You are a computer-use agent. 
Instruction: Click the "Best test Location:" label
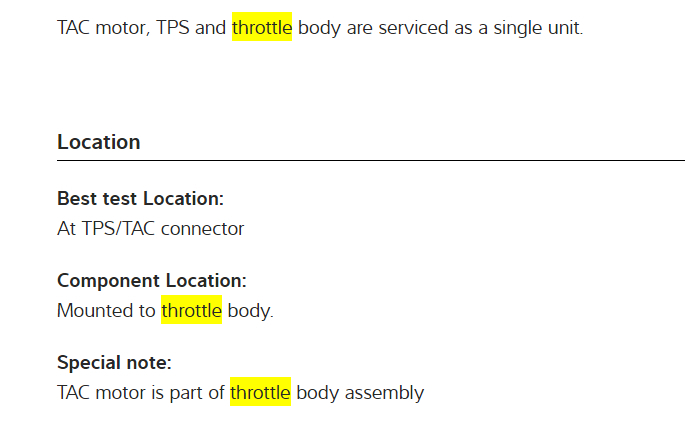pyautogui.click(x=140, y=199)
